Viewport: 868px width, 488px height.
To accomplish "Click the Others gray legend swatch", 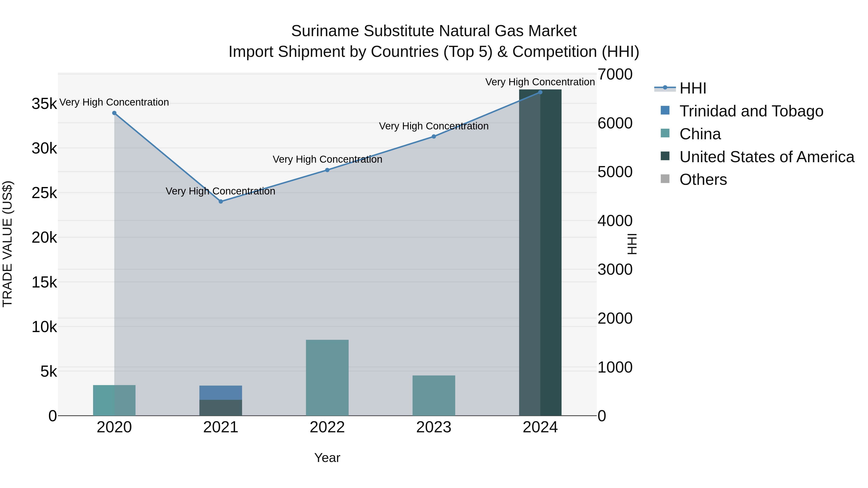I will [665, 179].
